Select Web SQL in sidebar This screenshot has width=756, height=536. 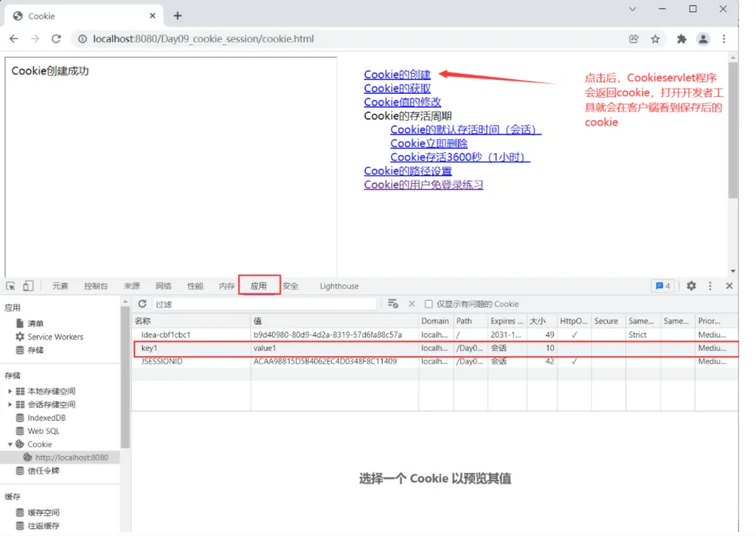43,431
